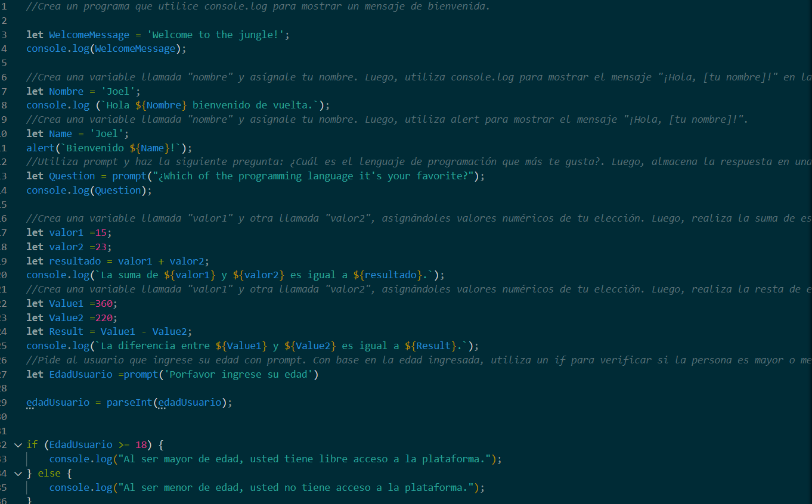Screen dimensions: 812x504
Task: Click the number 23 assigned to valor2
Action: (x=100, y=247)
